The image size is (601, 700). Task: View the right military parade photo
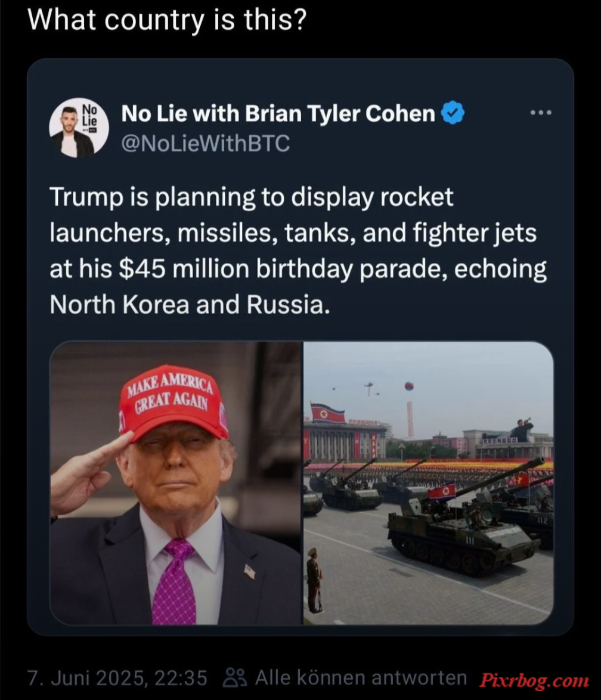(429, 483)
